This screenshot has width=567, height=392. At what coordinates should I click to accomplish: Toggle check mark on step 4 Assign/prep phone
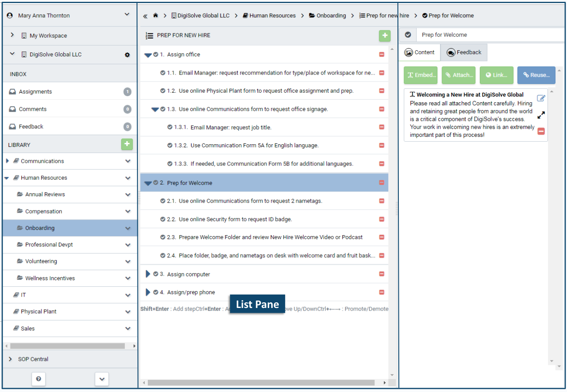coord(156,292)
